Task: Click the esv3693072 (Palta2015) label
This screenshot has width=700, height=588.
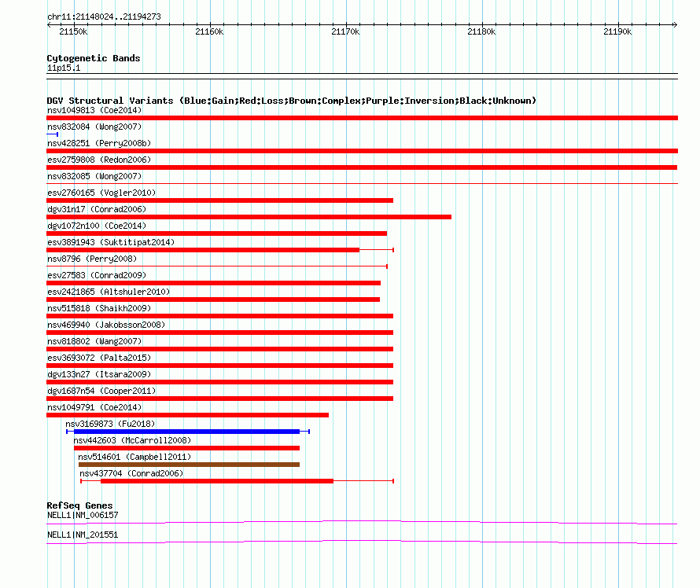Action: tap(99, 358)
